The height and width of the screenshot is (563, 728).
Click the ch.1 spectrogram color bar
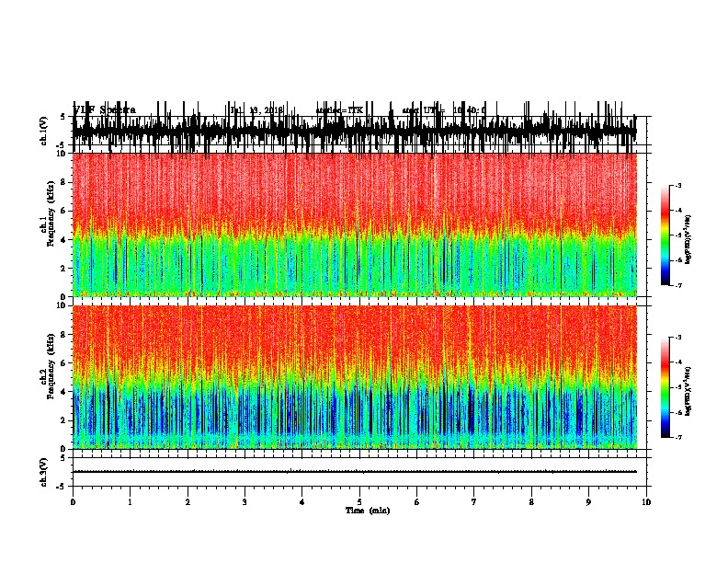click(x=665, y=235)
